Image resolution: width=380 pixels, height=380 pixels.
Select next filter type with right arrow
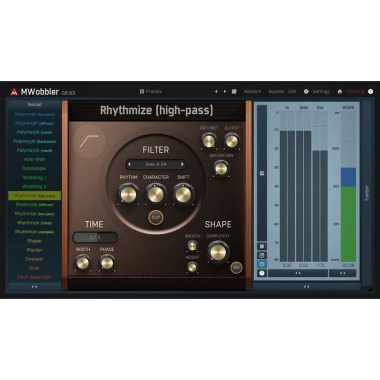pos(182,164)
